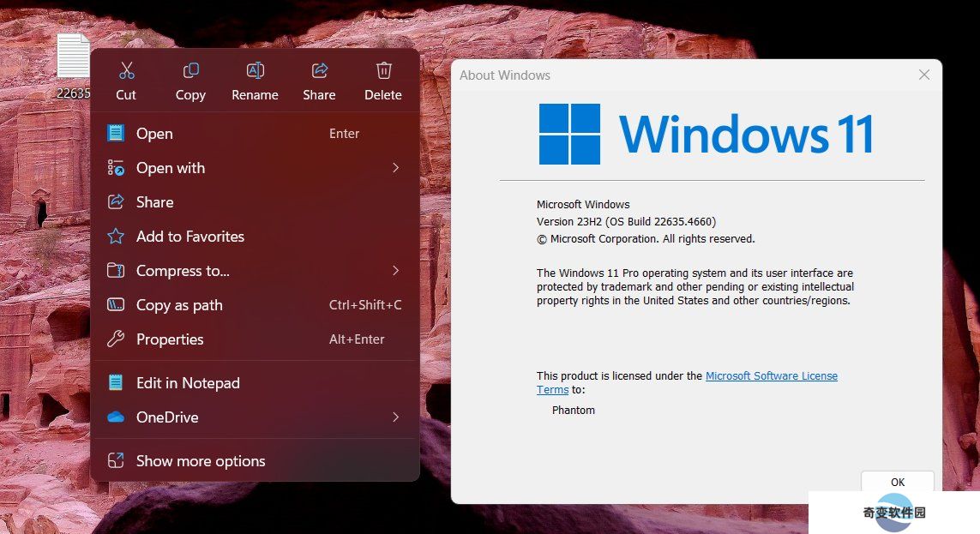Viewport: 980px width, 534px height.
Task: Select Open from the context menu
Action: click(x=255, y=133)
